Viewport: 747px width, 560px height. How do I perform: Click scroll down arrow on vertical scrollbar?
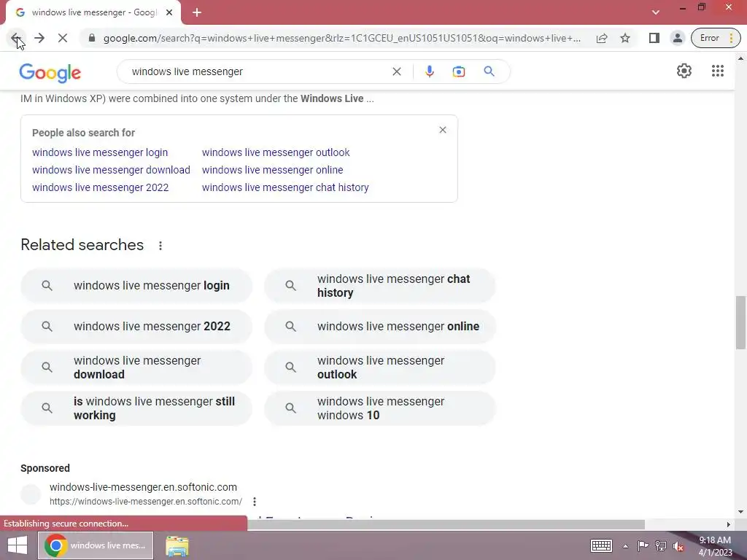click(740, 512)
